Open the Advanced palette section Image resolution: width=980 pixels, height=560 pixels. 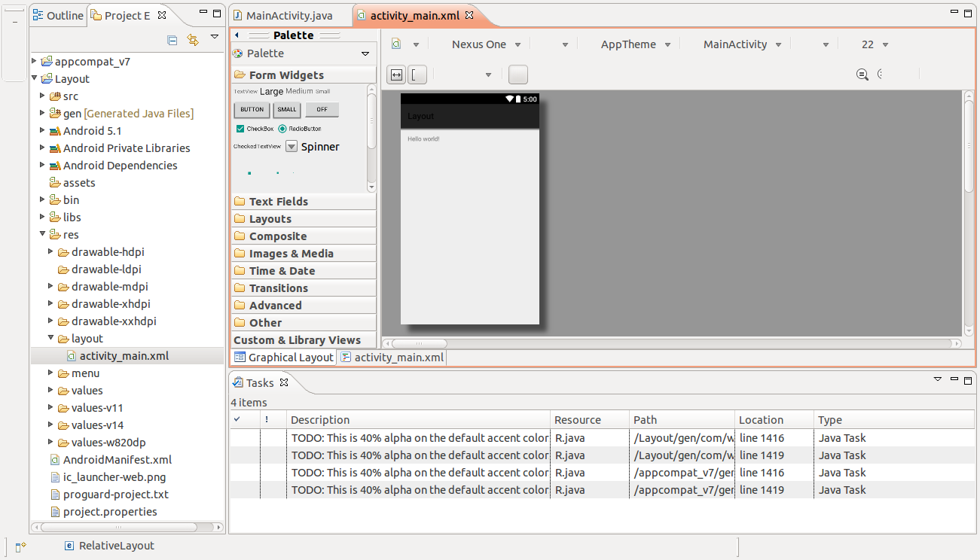pyautogui.click(x=304, y=306)
